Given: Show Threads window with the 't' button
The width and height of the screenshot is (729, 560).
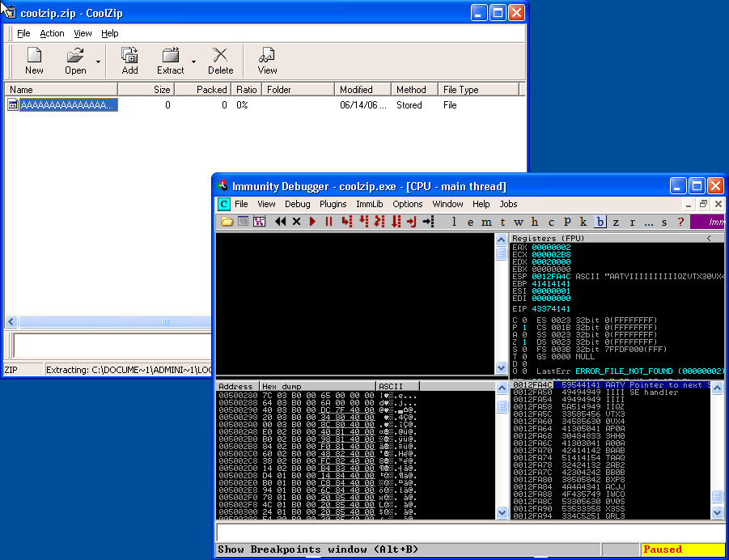Looking at the screenshot, I should tap(502, 222).
